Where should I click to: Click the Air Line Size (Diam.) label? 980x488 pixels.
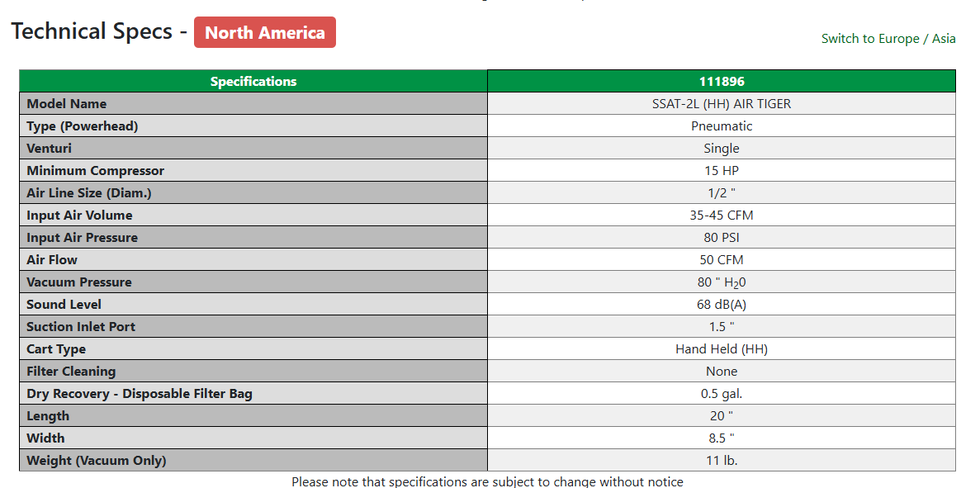(253, 193)
